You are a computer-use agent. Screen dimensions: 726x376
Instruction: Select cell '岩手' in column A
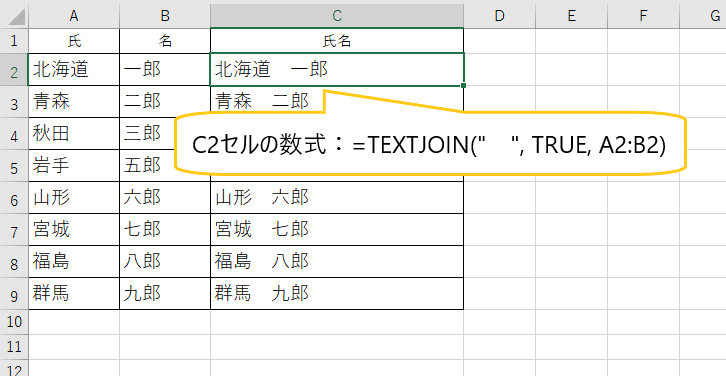pyautogui.click(x=74, y=165)
